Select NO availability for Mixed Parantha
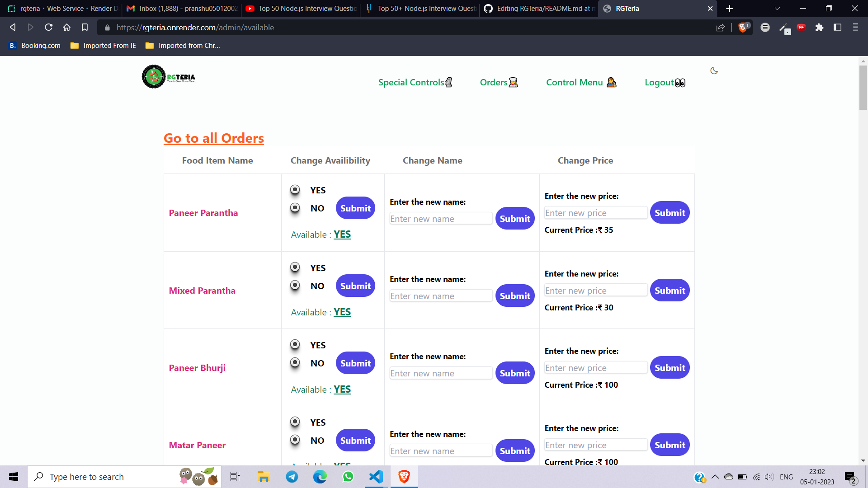The height and width of the screenshot is (488, 868). [295, 286]
